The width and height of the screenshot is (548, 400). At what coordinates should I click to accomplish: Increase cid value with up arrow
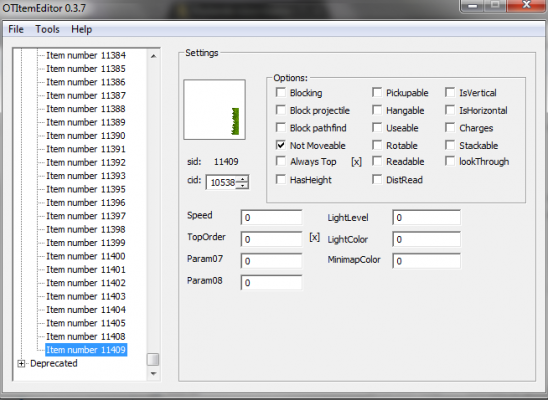242,180
